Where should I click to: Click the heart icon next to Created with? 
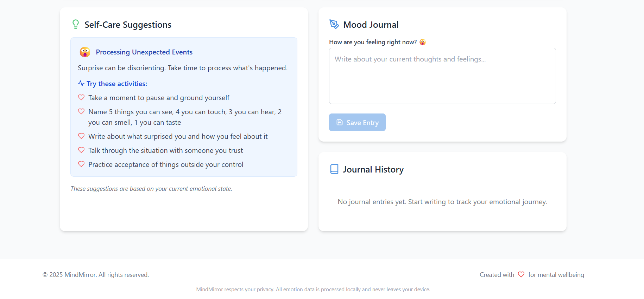[521, 274]
